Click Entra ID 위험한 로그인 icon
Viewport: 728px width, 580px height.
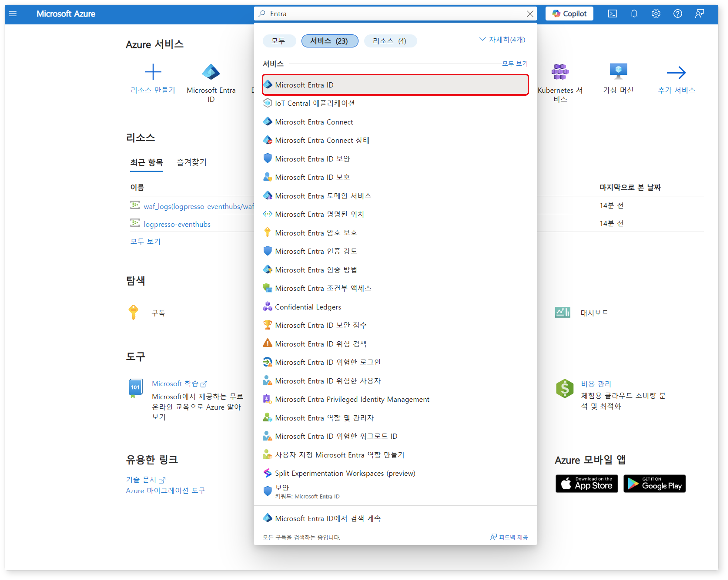coord(267,362)
